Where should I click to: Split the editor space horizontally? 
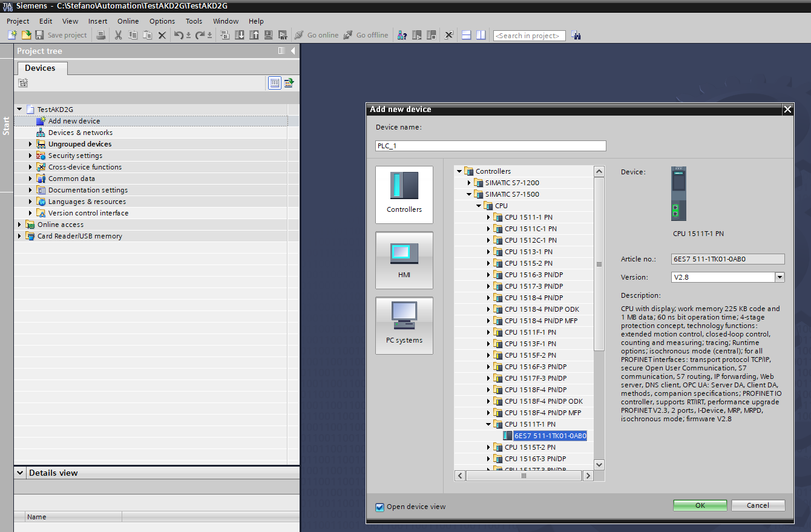[x=466, y=35]
